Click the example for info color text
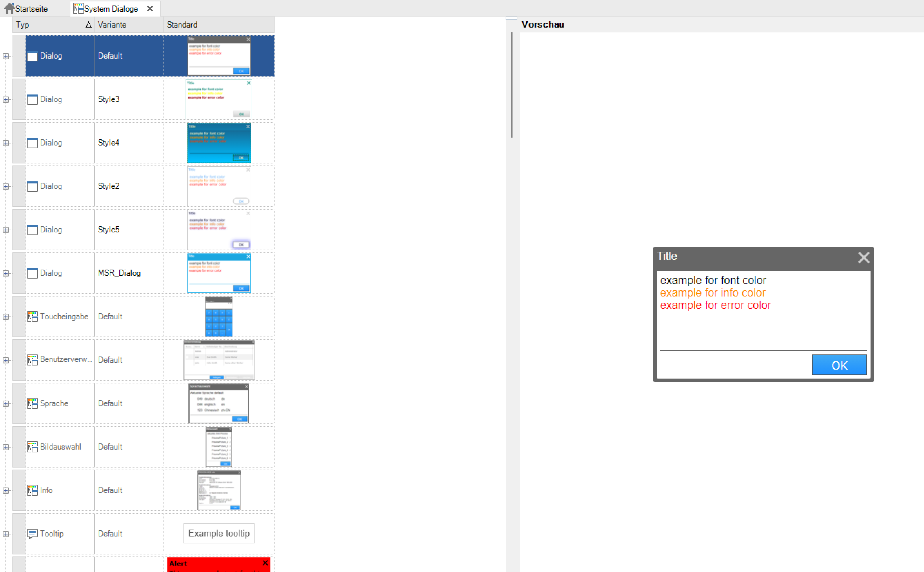This screenshot has width=924, height=572. tap(713, 293)
